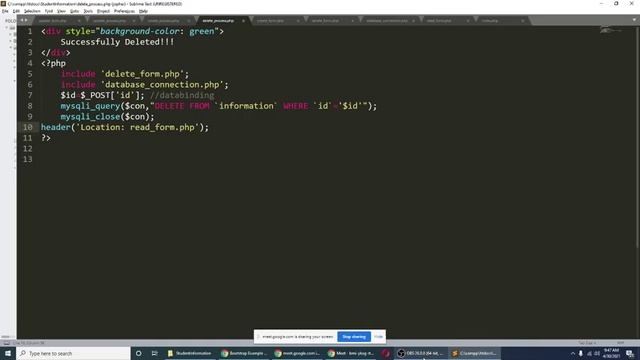Click header function on line 10
This screenshot has width=640, height=360.
pos(56,127)
